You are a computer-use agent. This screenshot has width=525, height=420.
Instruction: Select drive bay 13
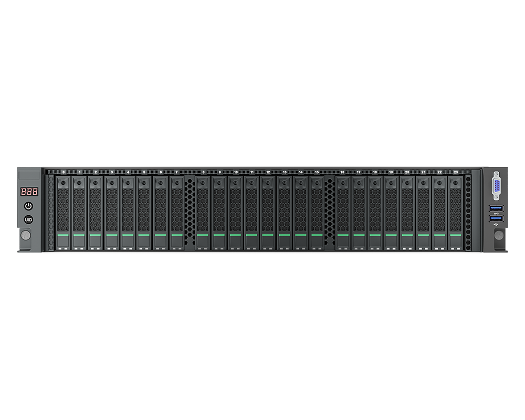point(284,213)
